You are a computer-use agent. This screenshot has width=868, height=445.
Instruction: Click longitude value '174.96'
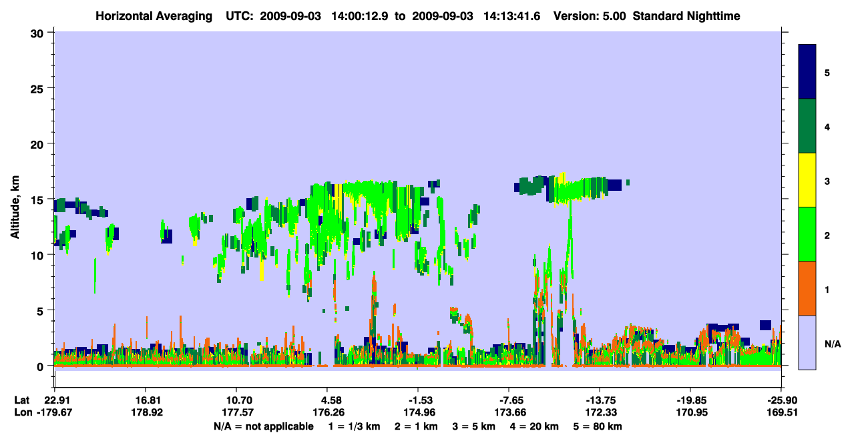pos(418,412)
